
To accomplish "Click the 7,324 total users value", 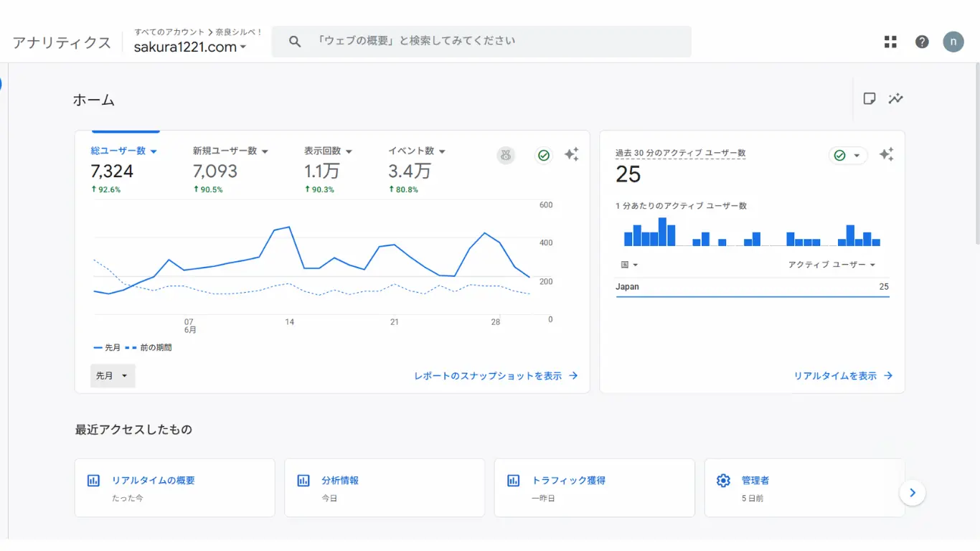I will point(112,171).
